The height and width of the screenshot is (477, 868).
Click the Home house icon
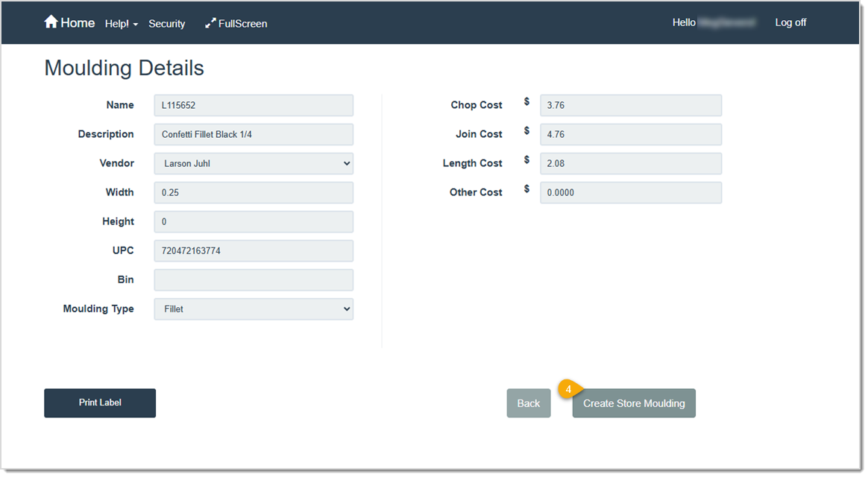(x=51, y=22)
